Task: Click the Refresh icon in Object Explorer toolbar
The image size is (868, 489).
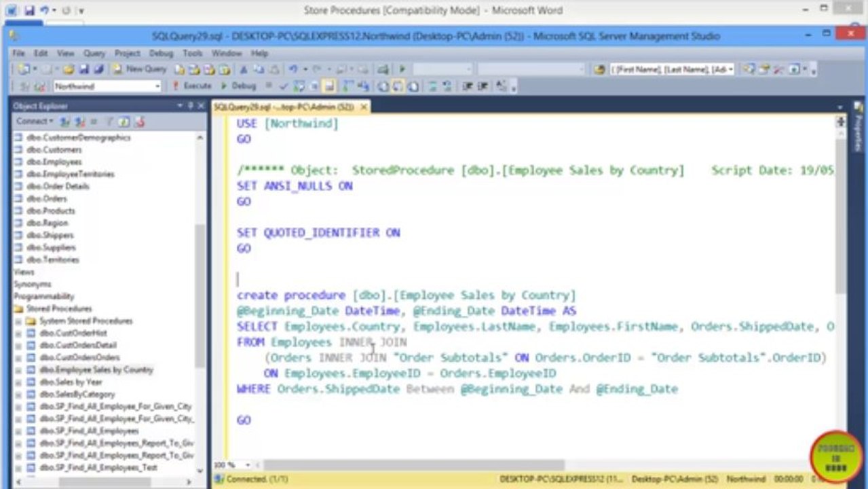Action: (x=124, y=122)
